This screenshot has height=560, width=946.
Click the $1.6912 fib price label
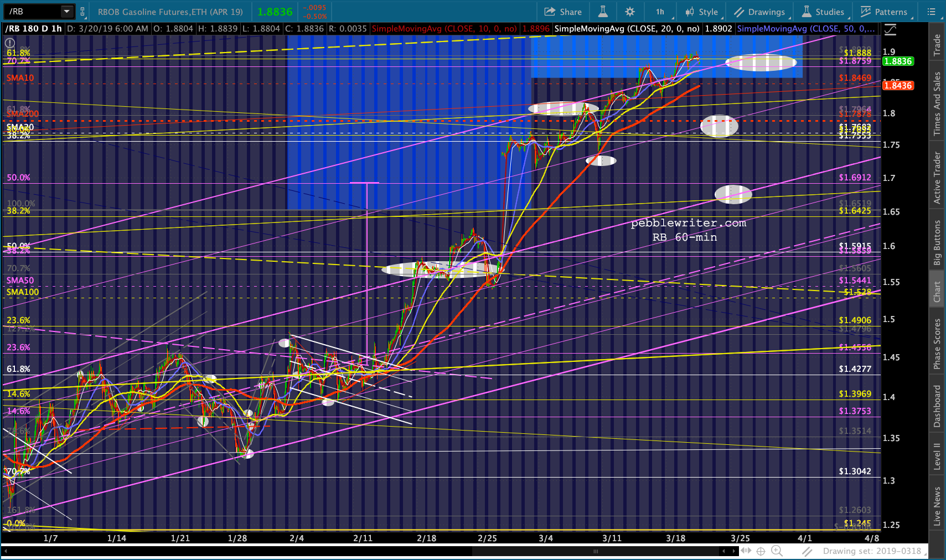pyautogui.click(x=855, y=178)
